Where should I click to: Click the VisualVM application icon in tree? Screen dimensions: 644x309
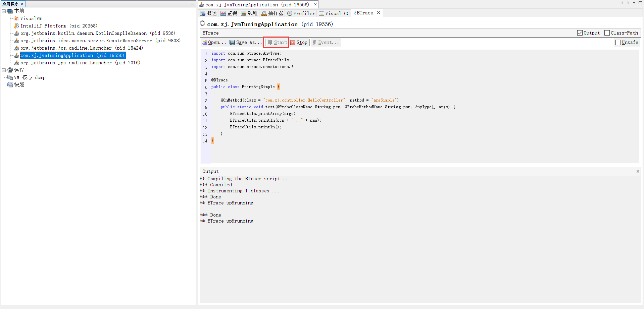(x=16, y=18)
